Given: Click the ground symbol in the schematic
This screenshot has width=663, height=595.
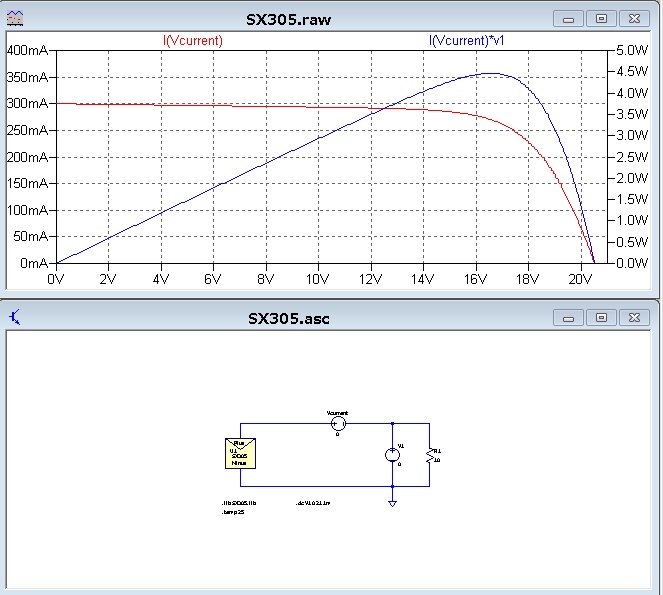Looking at the screenshot, I should tap(392, 503).
